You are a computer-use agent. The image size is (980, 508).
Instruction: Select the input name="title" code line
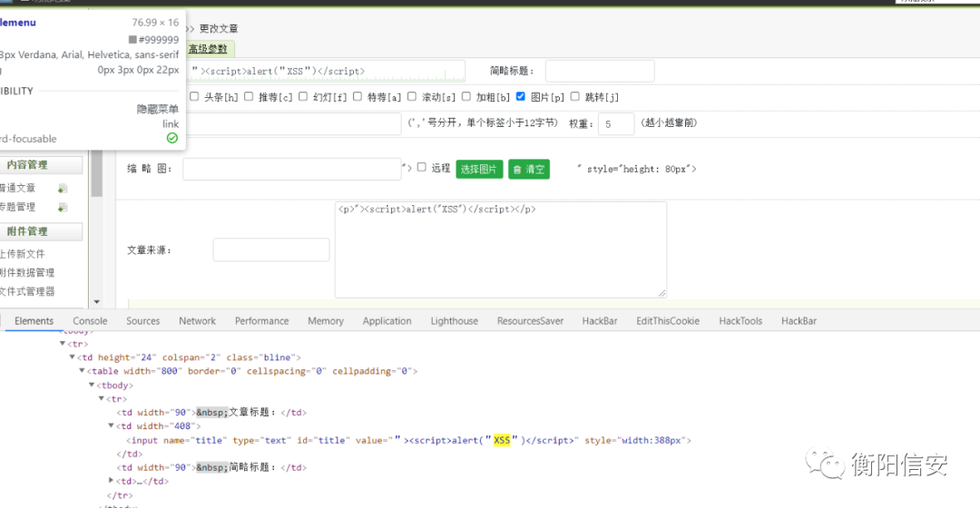[408, 440]
